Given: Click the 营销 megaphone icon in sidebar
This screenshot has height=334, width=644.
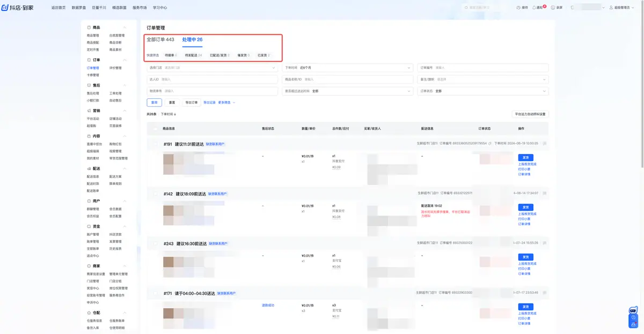Looking at the screenshot, I should (89, 111).
